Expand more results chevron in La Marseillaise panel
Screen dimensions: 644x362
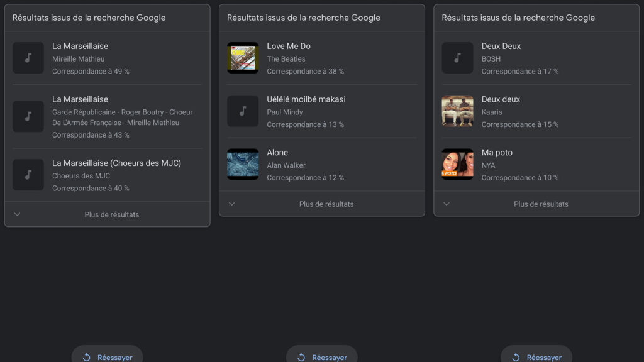[17, 214]
